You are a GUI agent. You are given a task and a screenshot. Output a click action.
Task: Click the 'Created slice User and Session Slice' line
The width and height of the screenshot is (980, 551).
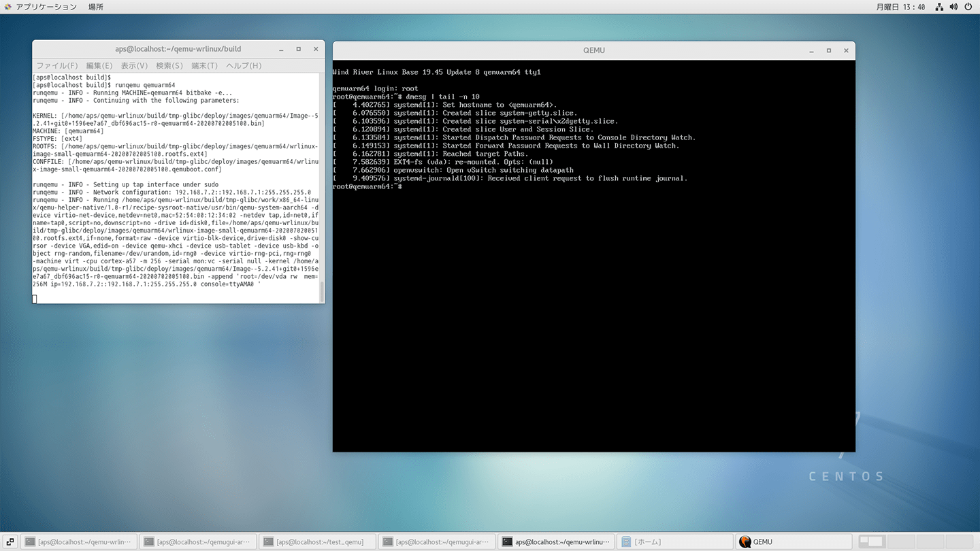coord(463,129)
